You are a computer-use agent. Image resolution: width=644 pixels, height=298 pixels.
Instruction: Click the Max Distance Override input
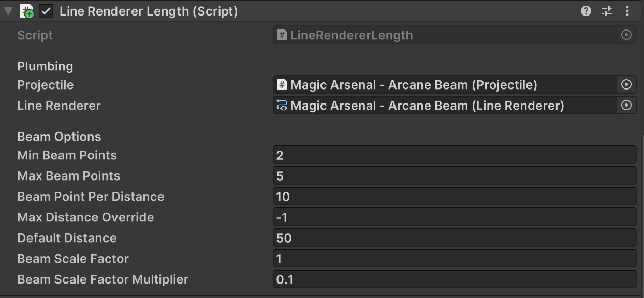tap(454, 217)
